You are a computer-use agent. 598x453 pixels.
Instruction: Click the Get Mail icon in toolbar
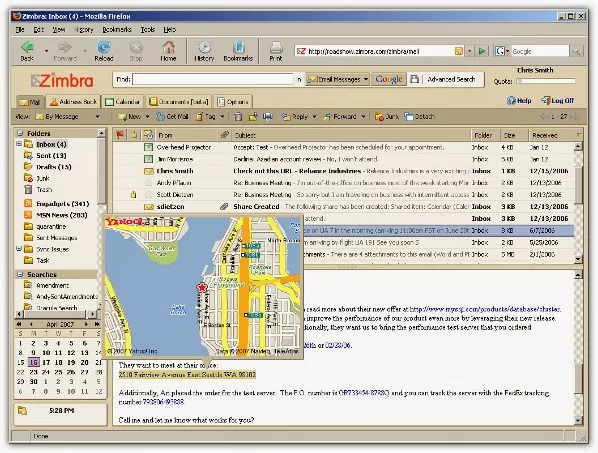click(160, 117)
